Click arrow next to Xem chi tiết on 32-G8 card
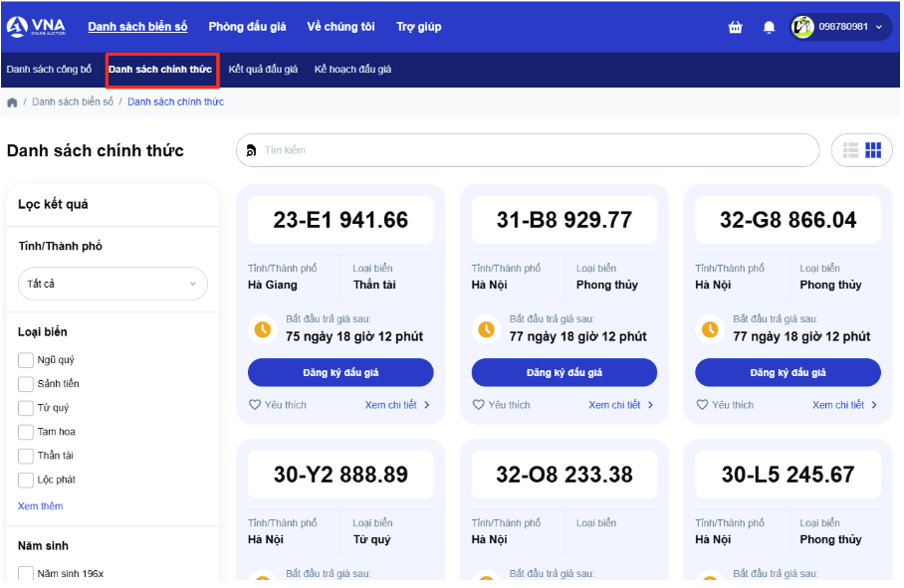This screenshot has width=904, height=588. tap(874, 405)
